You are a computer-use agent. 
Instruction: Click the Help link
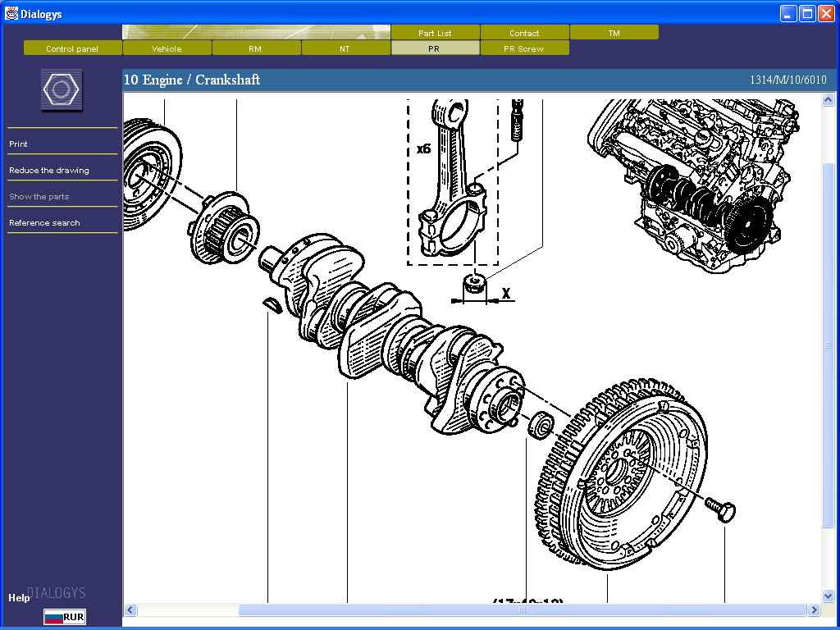coord(19,597)
